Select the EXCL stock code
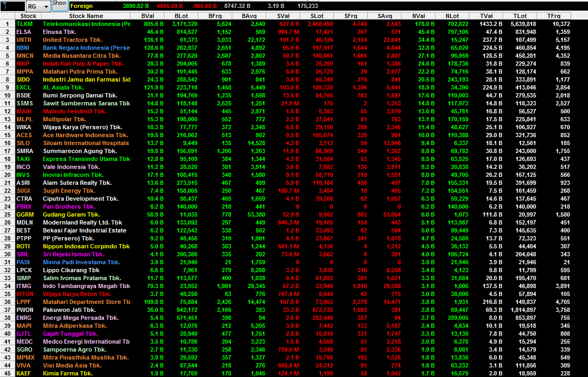Screen dimensions: 588x377 pos(24,87)
